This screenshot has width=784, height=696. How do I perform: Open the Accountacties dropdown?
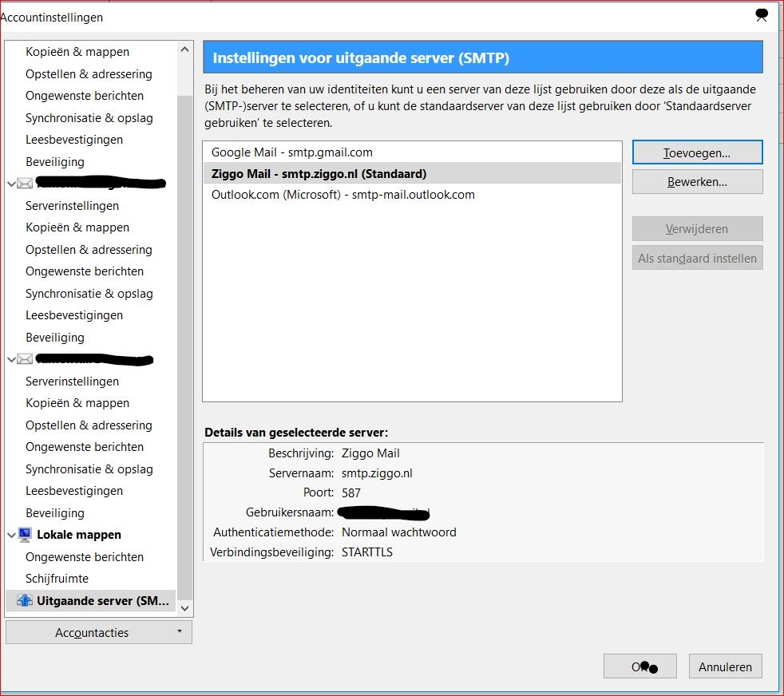(x=98, y=632)
